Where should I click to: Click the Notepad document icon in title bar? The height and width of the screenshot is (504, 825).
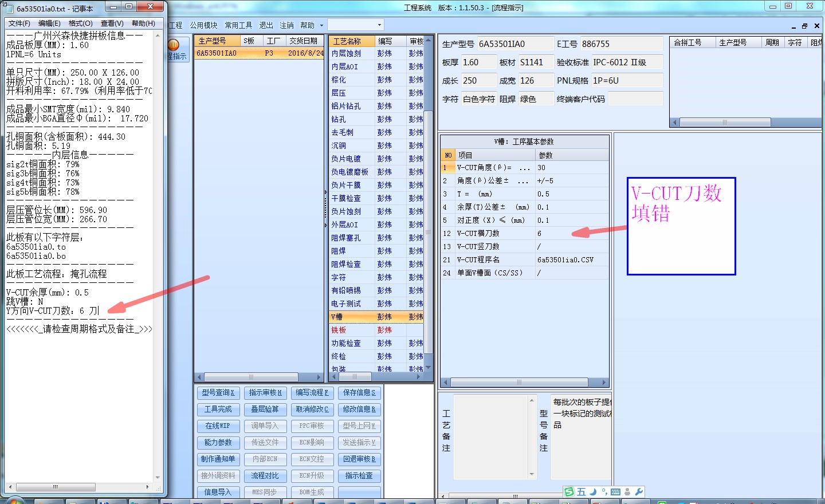pos(9,9)
